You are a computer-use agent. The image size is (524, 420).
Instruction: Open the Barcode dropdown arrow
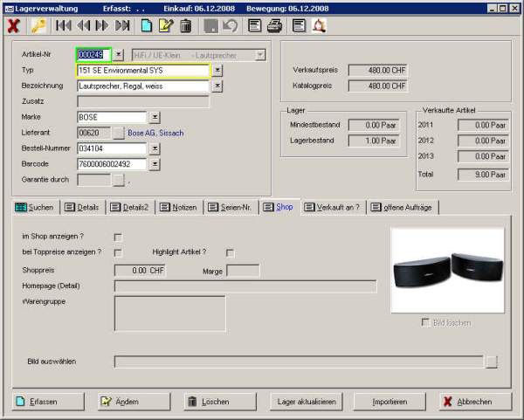click(x=155, y=163)
